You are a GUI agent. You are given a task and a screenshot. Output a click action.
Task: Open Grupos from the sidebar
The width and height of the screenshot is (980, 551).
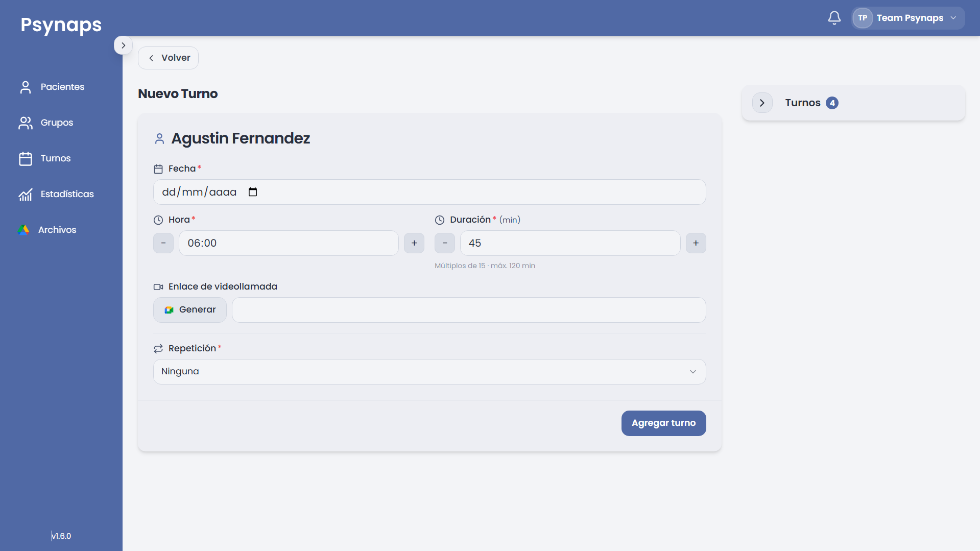[46, 123]
